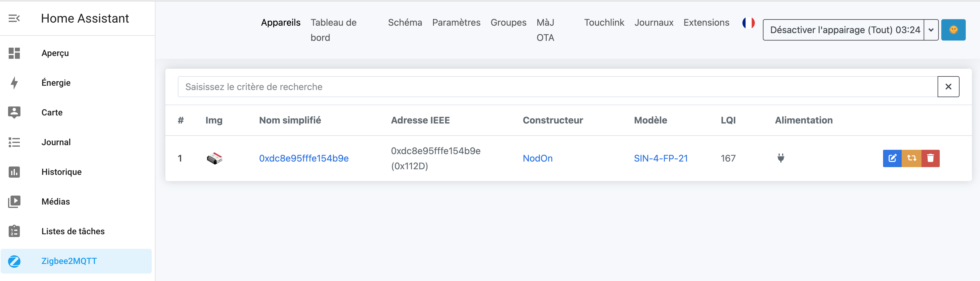Select the LQI value 167
Image resolution: width=980 pixels, height=281 pixels.
click(x=728, y=158)
